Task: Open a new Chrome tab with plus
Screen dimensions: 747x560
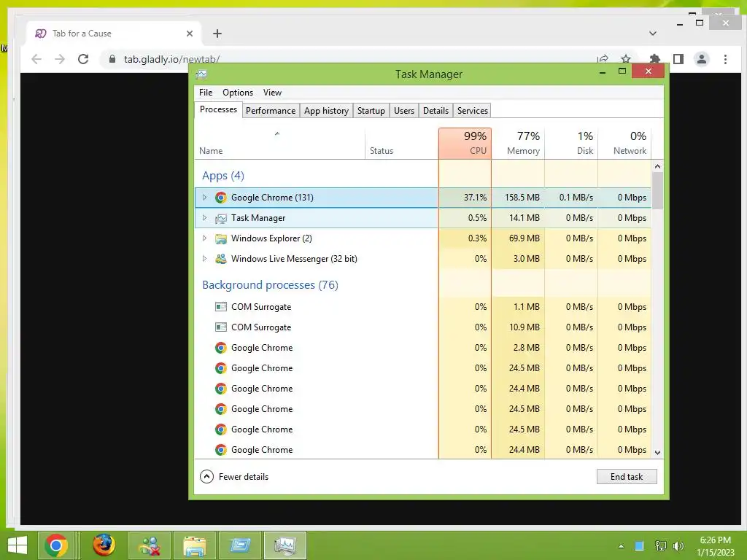Action: click(217, 34)
